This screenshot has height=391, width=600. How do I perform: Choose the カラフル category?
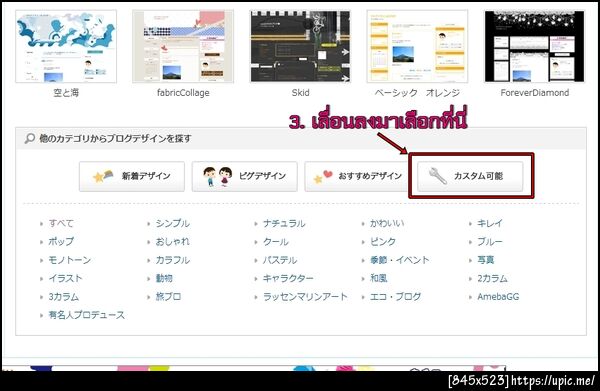(173, 260)
